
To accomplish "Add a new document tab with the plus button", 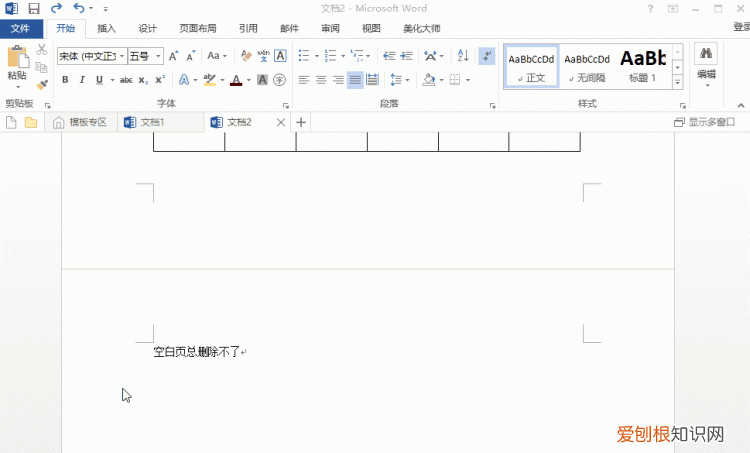I will click(x=301, y=122).
